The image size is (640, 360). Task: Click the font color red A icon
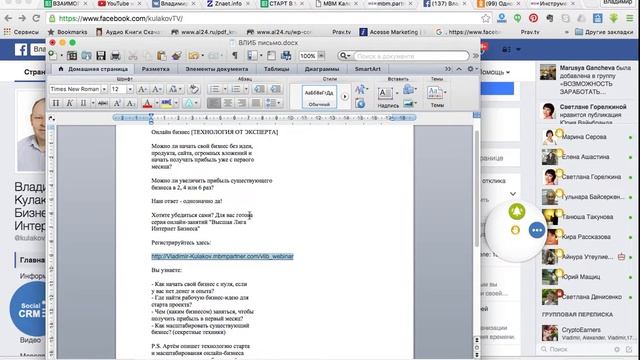pos(147,103)
